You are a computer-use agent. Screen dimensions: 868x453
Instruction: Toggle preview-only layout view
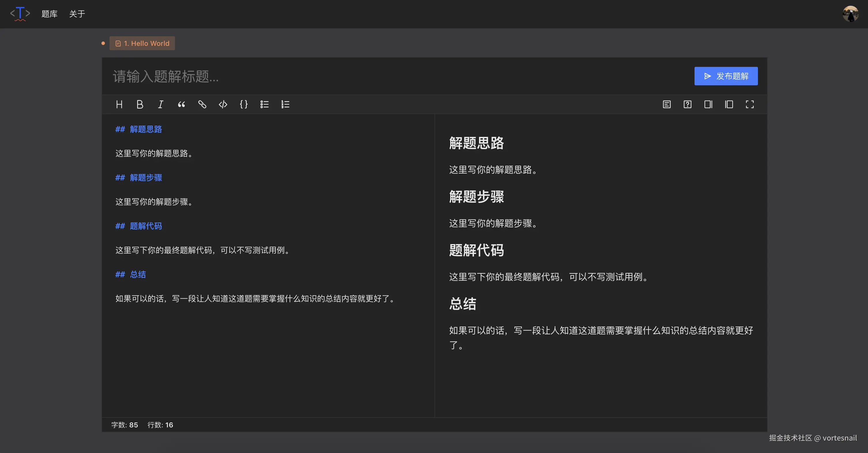click(729, 105)
